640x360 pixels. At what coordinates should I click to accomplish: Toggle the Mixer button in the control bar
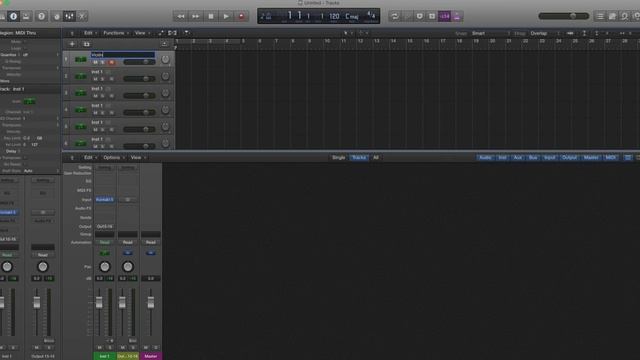pyautogui.click(x=69, y=16)
